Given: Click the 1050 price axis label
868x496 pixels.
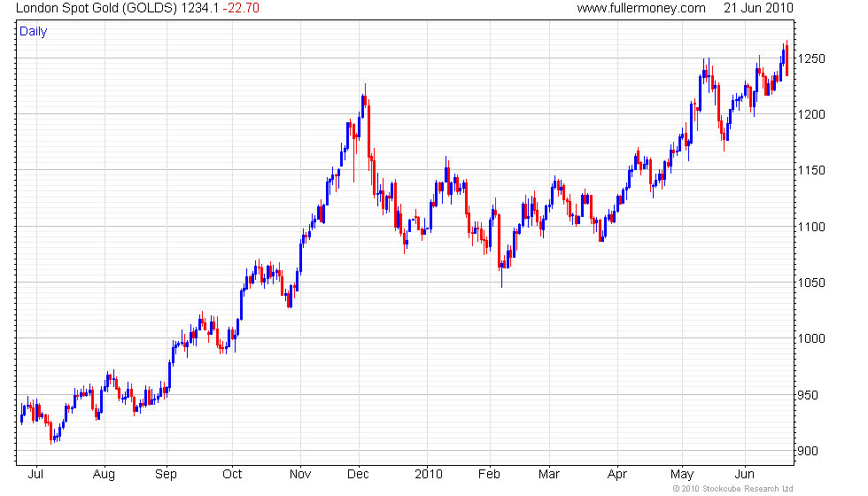Looking at the screenshot, I should coord(811,283).
